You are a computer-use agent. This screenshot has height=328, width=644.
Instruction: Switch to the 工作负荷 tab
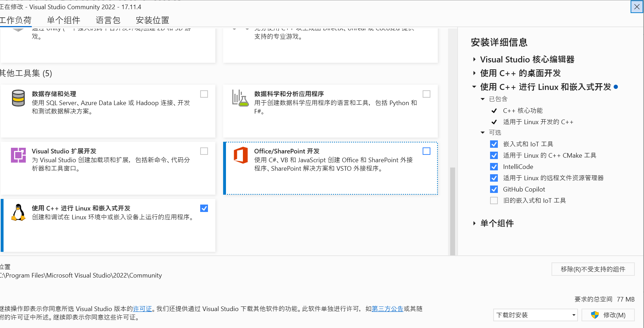click(x=16, y=20)
